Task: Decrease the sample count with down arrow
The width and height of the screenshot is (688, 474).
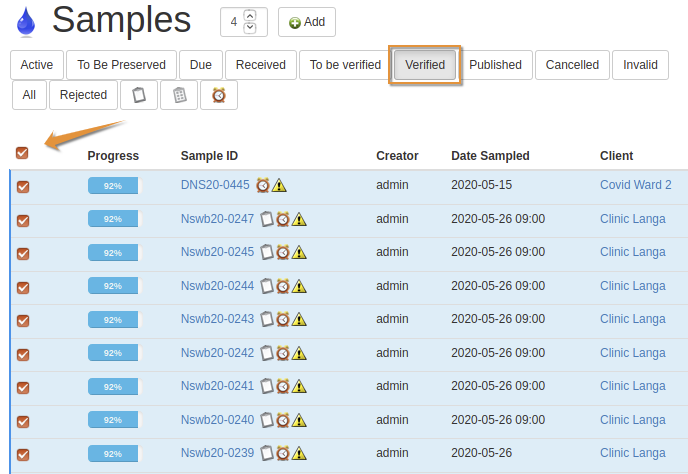Action: (x=249, y=26)
